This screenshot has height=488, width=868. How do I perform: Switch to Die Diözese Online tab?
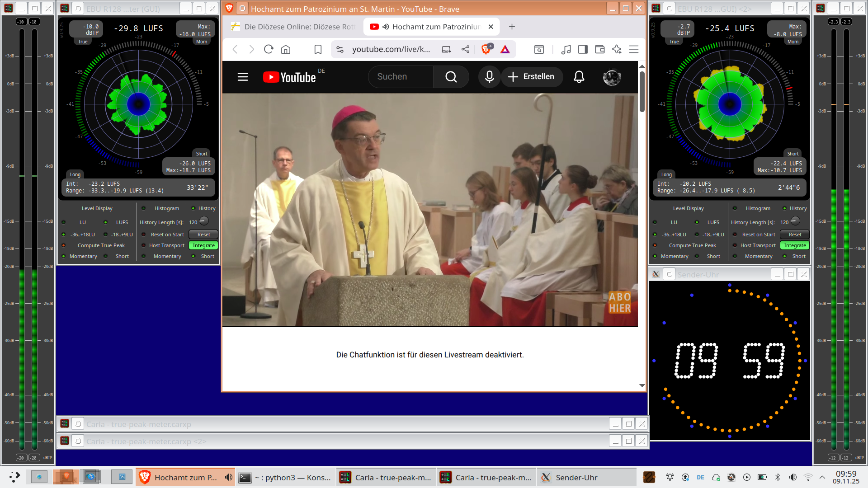[293, 27]
